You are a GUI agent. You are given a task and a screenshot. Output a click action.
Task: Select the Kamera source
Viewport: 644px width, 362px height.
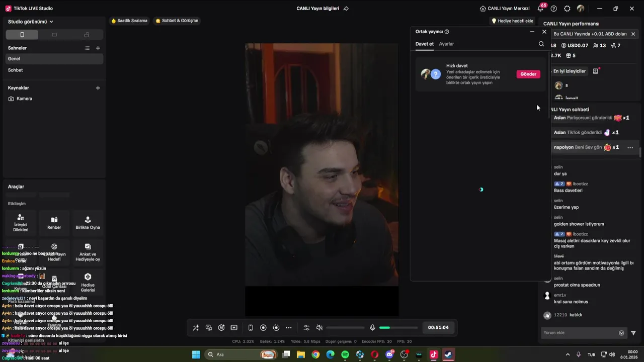[x=54, y=99]
